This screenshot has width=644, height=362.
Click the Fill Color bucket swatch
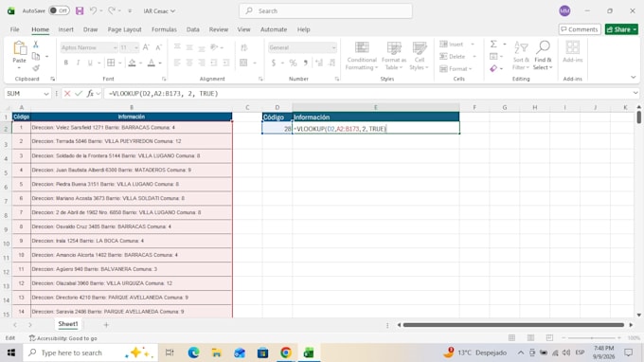(132, 63)
